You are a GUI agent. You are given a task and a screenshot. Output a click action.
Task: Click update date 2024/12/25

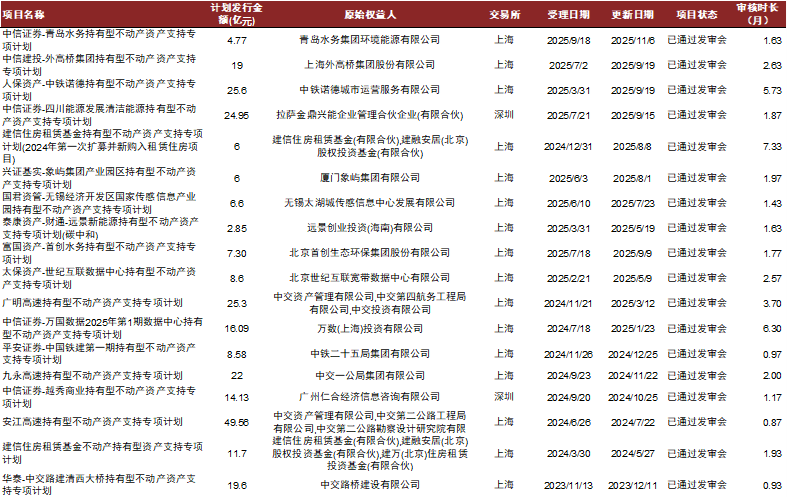[x=632, y=354]
